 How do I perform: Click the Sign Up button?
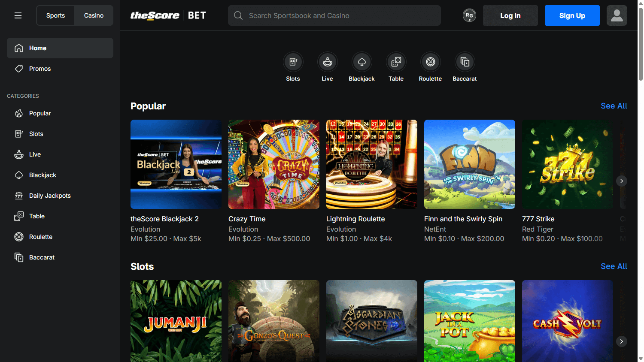coord(572,15)
